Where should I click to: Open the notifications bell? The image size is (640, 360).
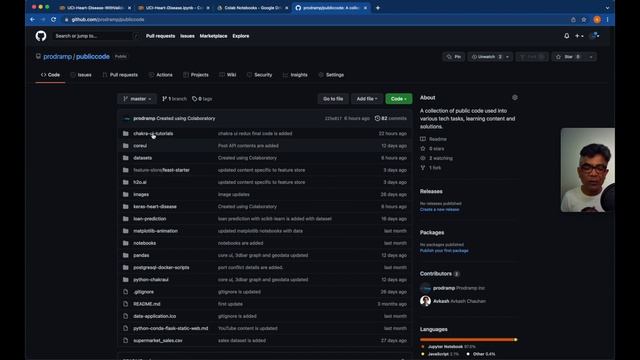click(x=567, y=36)
